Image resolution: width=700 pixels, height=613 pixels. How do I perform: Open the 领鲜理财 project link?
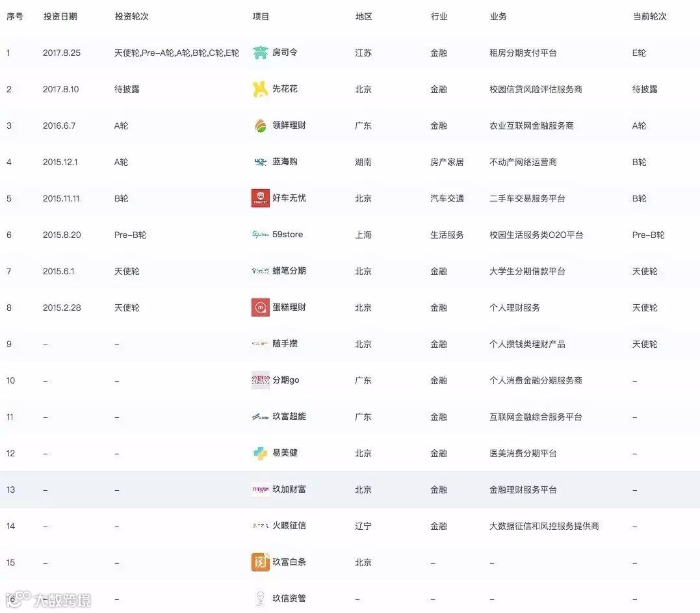[289, 125]
